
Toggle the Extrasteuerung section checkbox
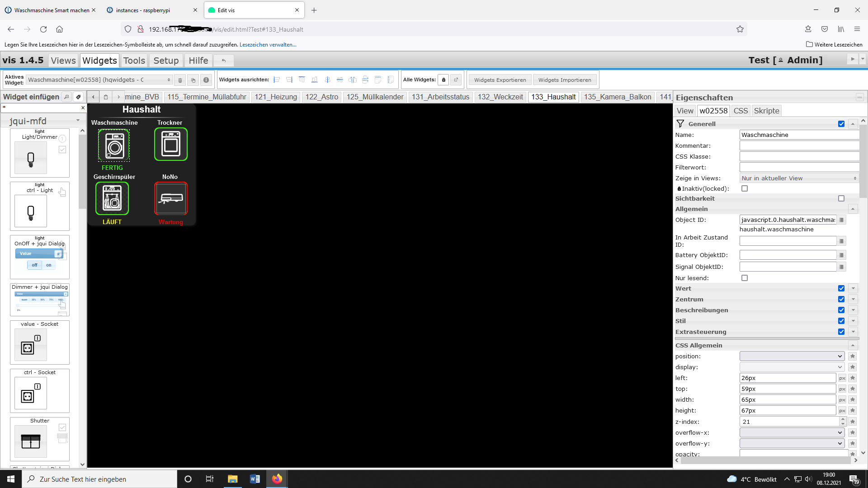tap(841, 332)
